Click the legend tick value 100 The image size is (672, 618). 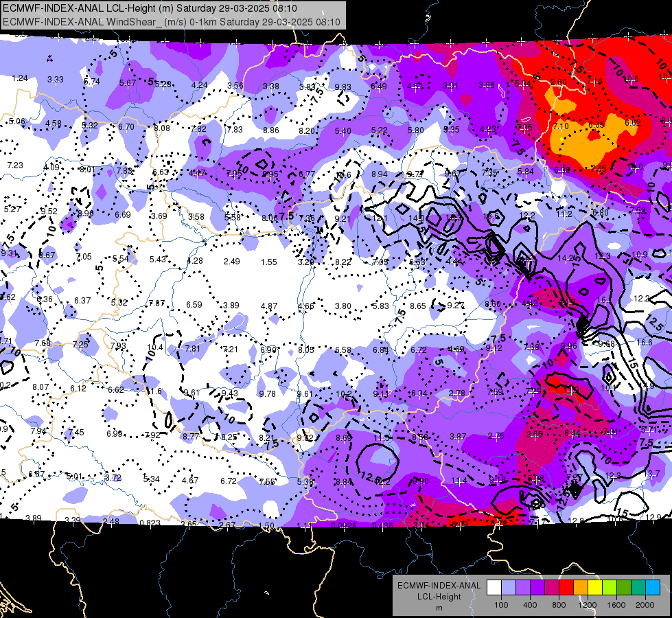click(501, 605)
